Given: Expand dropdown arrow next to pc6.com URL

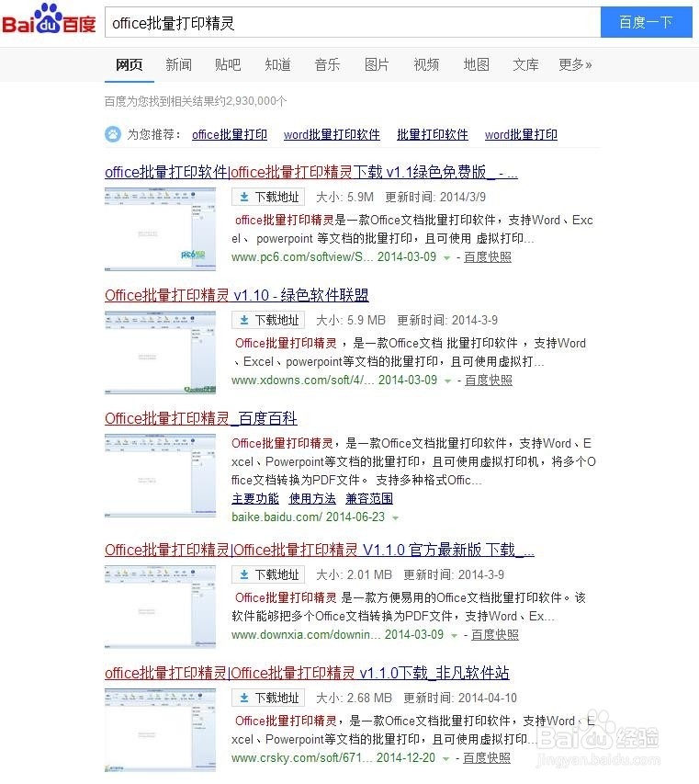Looking at the screenshot, I should point(446,258).
